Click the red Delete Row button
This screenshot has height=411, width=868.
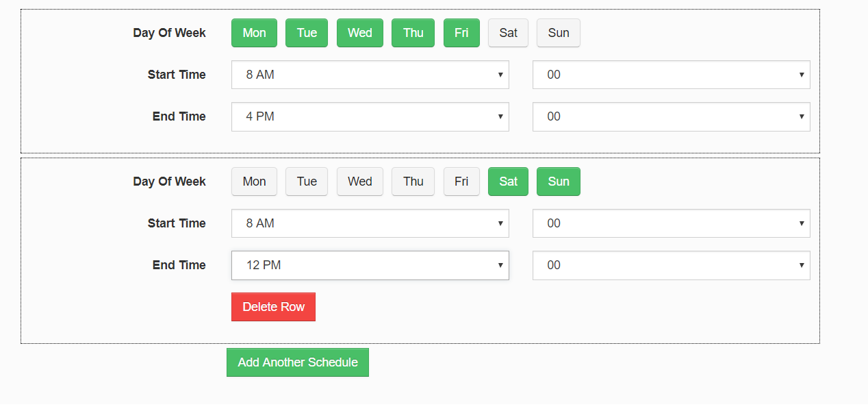click(x=273, y=307)
